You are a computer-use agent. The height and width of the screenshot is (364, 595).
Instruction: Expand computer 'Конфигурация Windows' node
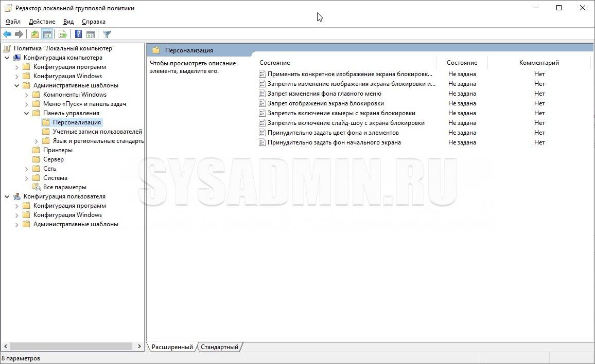tap(16, 76)
